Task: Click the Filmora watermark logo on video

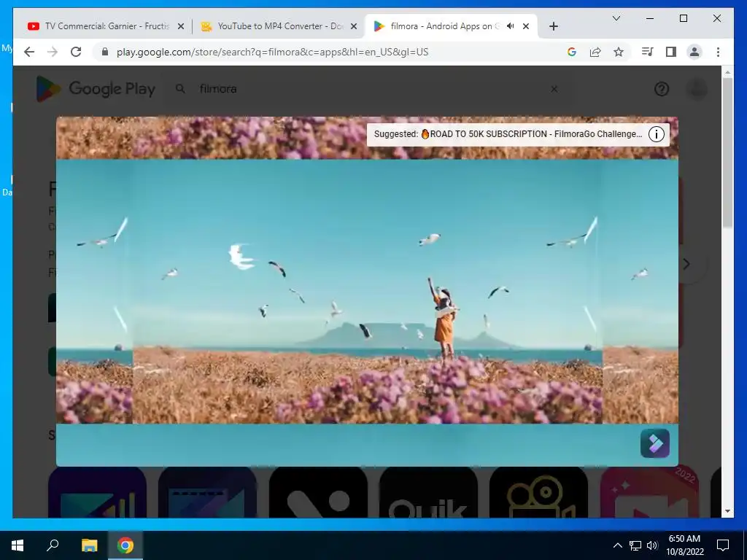Action: click(x=655, y=443)
